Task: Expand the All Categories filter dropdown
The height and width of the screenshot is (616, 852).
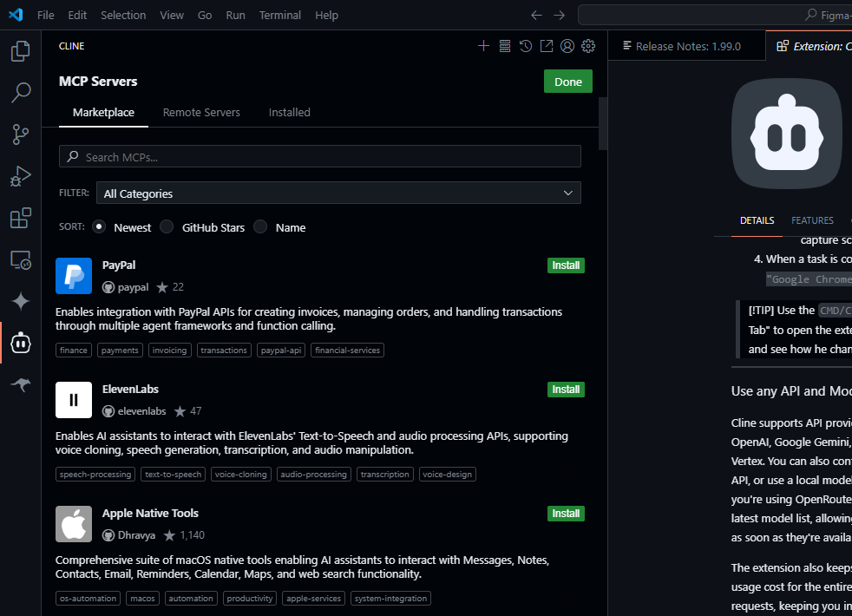Action: point(338,193)
